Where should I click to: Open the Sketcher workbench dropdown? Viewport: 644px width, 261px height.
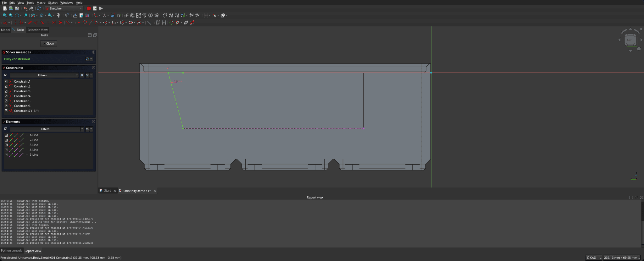point(64,8)
